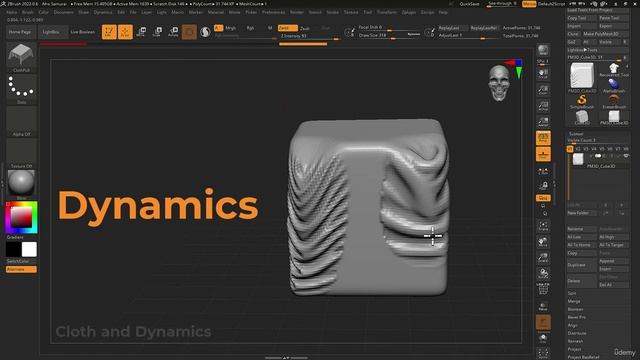
Task: Expand the Project section
Action: 574,349
